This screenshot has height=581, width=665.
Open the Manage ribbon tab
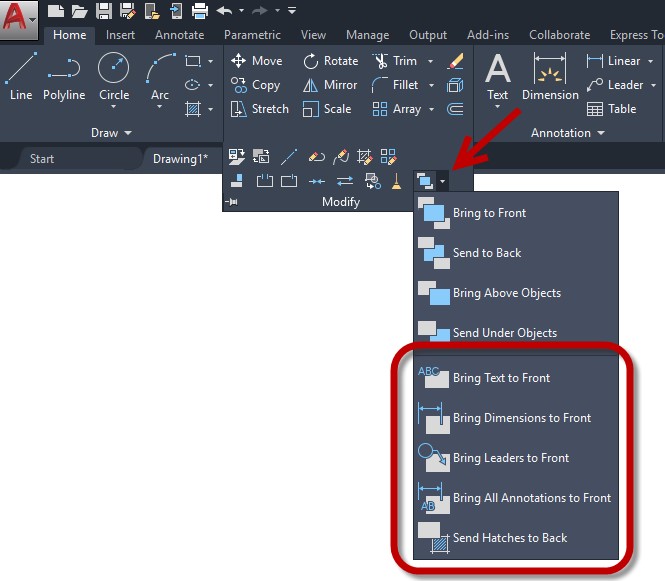[x=368, y=35]
